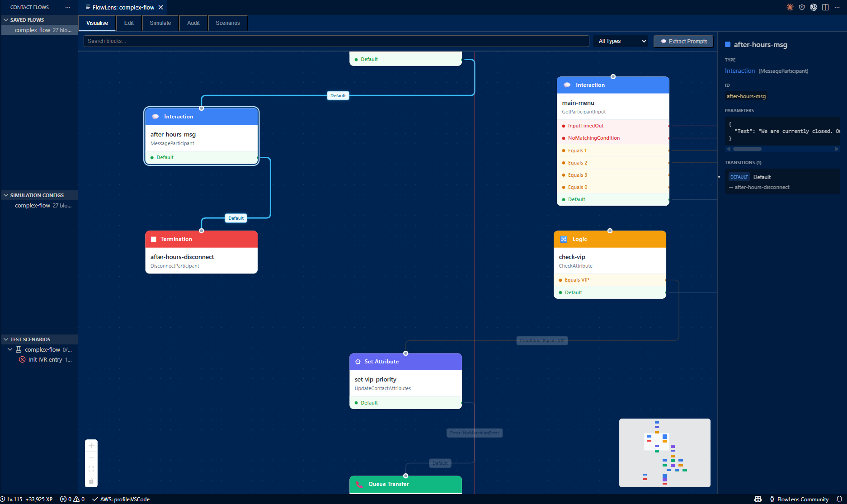Zoom in on the flow canvas
847x504 pixels.
(91, 446)
